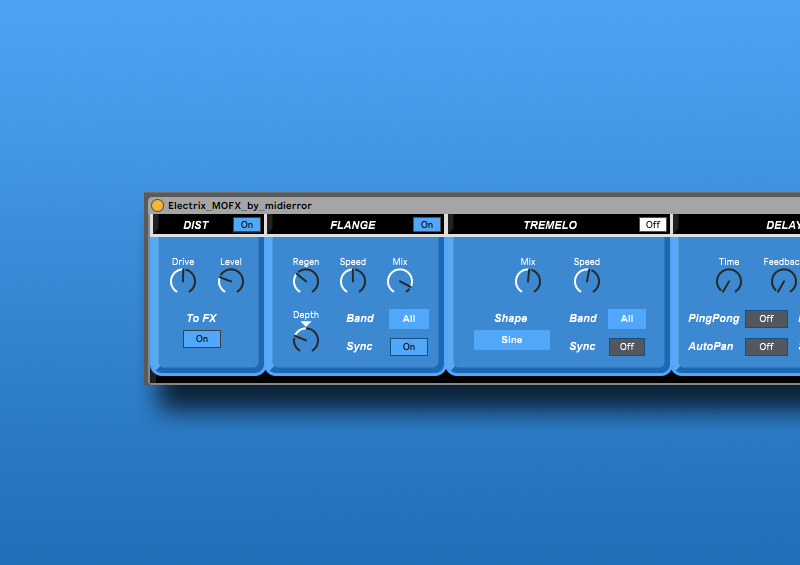The image size is (800, 565).
Task: Enable Delay AutoPan Off toggle
Action: click(766, 347)
